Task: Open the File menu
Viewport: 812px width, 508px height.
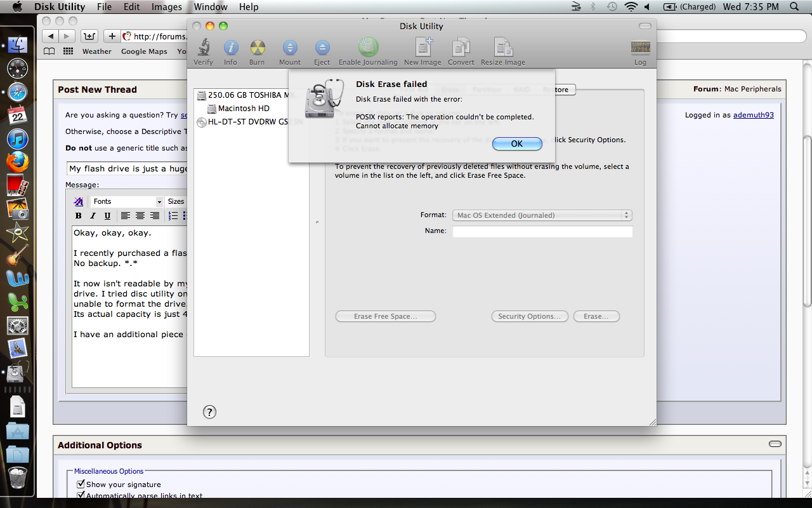Action: [x=105, y=7]
